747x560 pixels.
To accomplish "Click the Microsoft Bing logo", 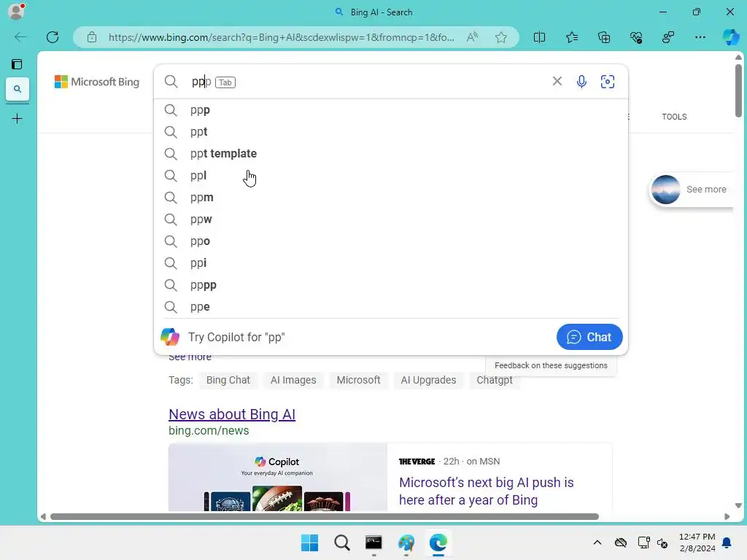I will click(x=97, y=82).
